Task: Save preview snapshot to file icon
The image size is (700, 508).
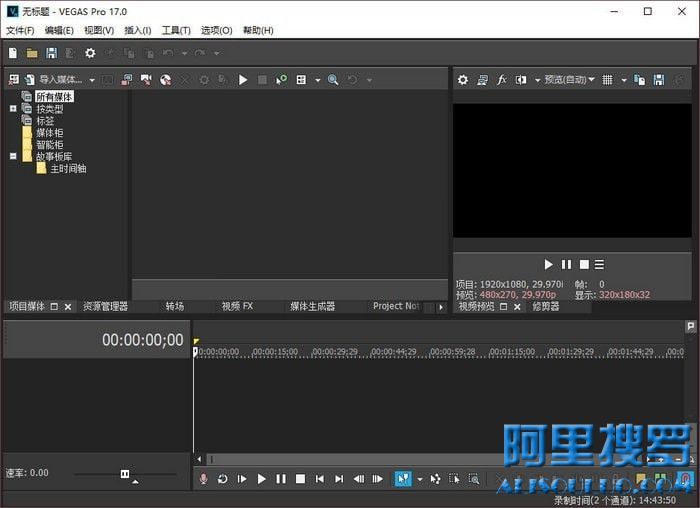Action: (x=659, y=79)
